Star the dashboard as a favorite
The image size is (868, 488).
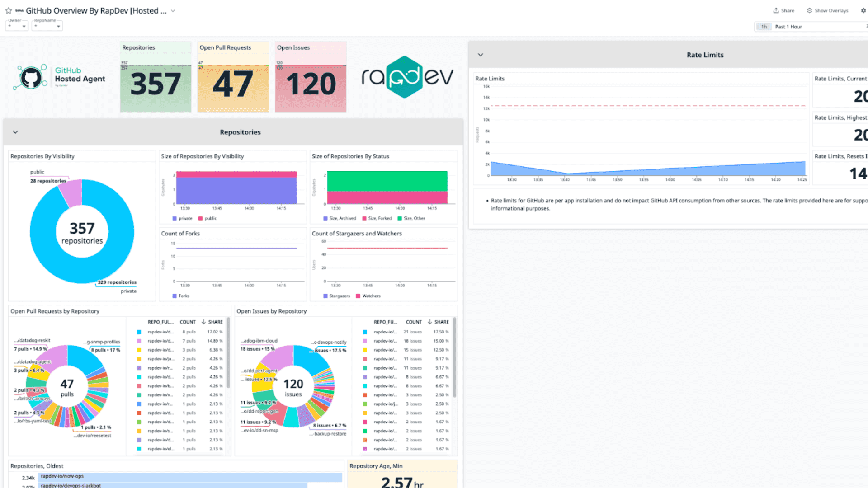pyautogui.click(x=9, y=10)
